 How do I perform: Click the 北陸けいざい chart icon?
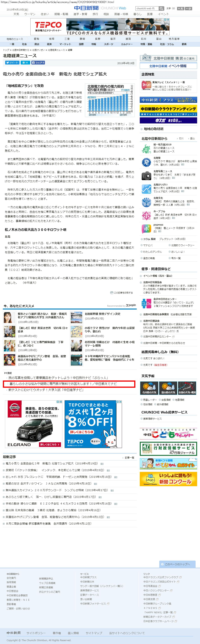click(x=146, y=189)
